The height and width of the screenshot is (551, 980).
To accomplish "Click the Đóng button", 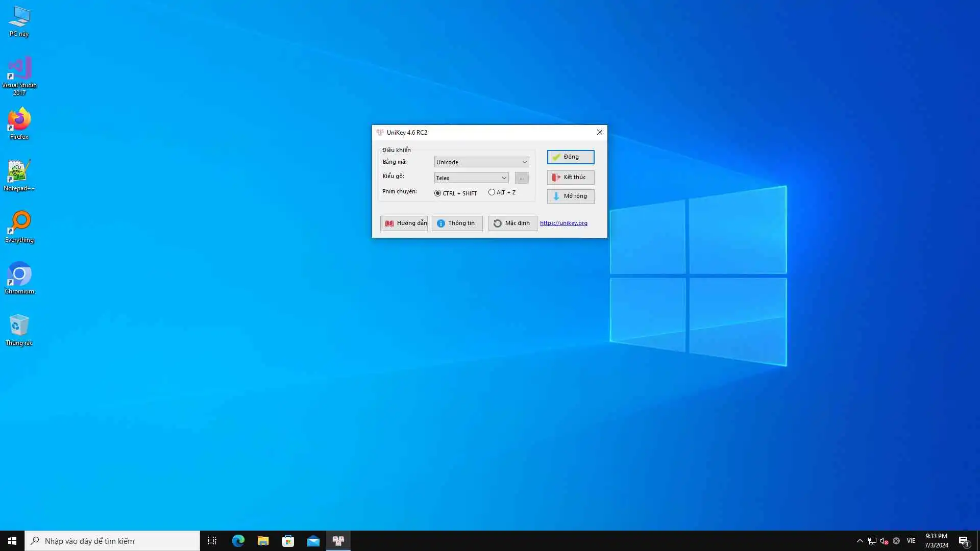I will click(571, 157).
